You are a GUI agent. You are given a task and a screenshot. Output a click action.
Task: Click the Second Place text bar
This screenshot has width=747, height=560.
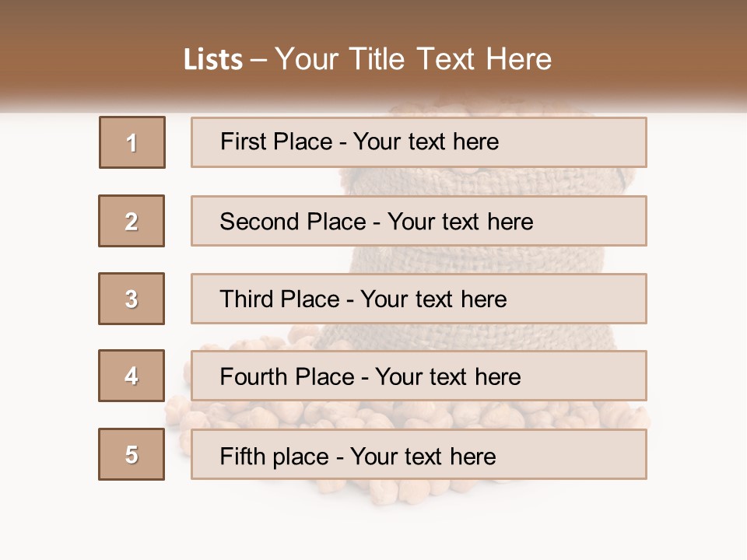[x=419, y=221]
